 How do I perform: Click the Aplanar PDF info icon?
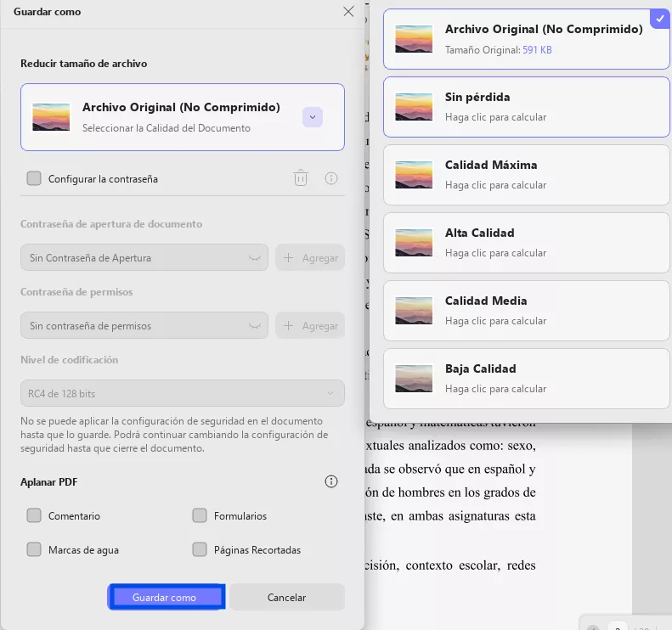(331, 481)
